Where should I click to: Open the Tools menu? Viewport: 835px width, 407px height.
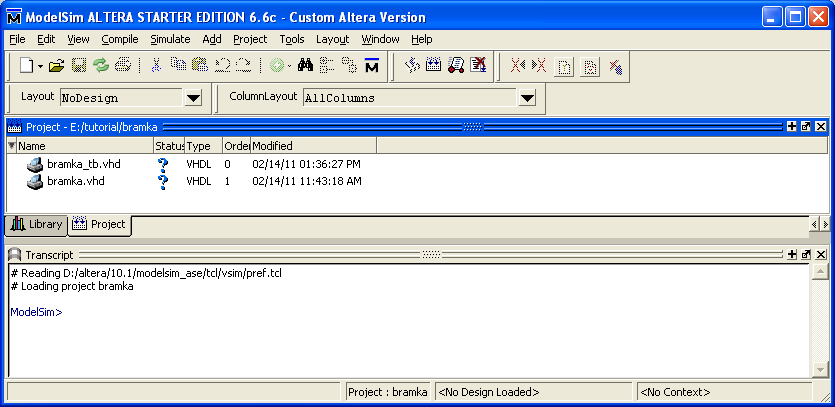tap(292, 39)
